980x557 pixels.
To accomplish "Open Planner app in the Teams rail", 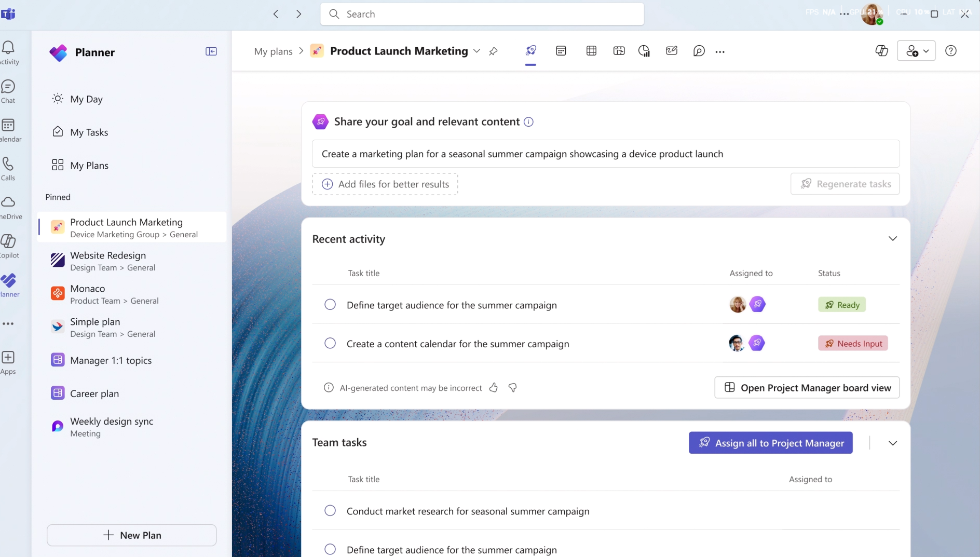I will [9, 286].
